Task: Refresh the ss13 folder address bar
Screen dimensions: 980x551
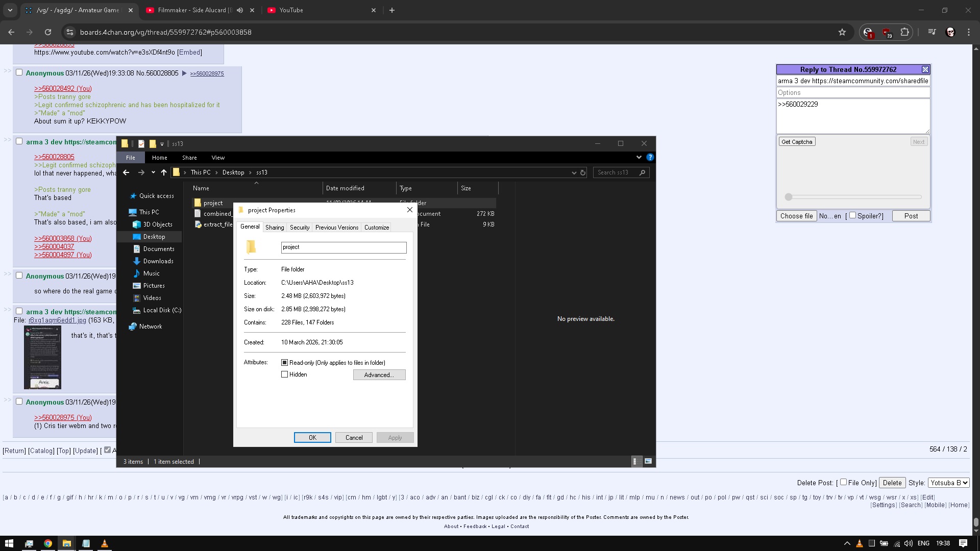Action: 582,172
